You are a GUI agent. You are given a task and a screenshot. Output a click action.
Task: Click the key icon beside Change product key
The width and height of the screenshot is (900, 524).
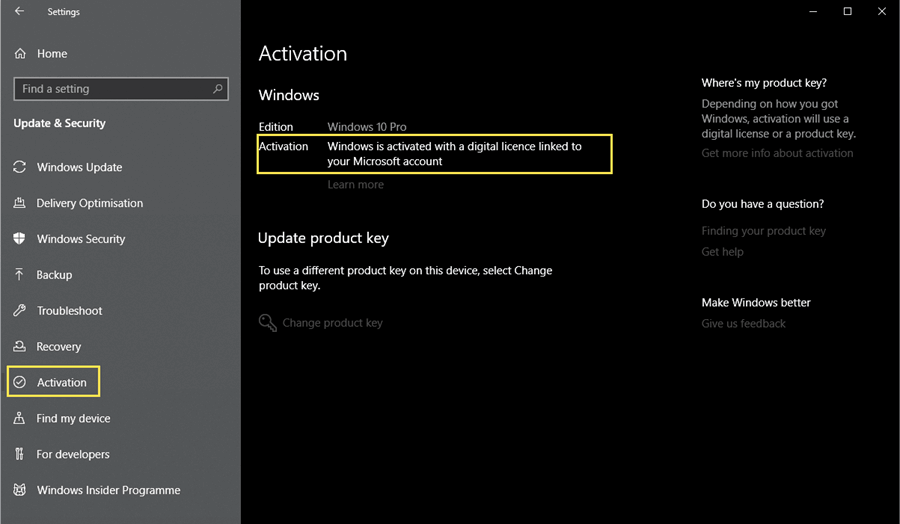pyautogui.click(x=267, y=323)
